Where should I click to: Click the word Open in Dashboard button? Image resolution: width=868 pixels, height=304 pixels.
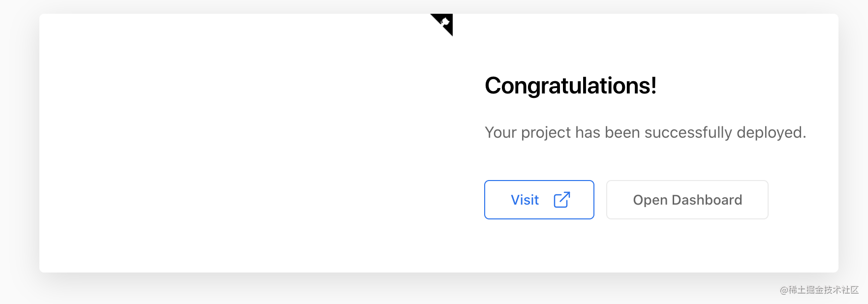tap(650, 201)
